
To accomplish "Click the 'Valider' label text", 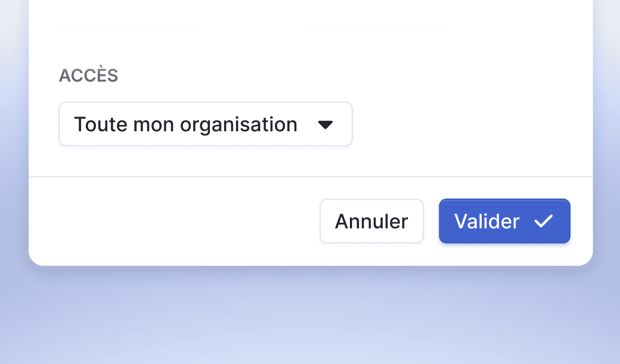I will click(x=486, y=221).
